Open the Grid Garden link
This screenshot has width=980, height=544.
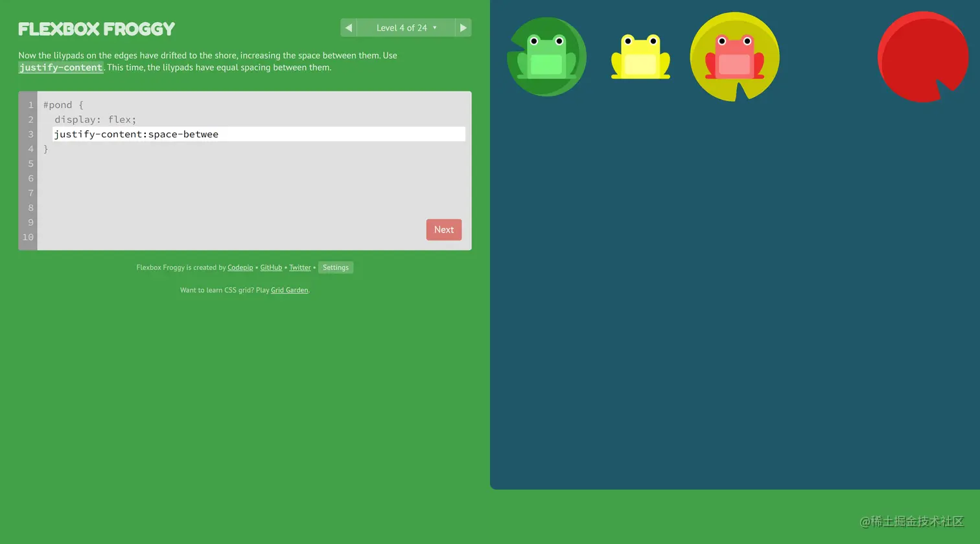click(x=290, y=290)
